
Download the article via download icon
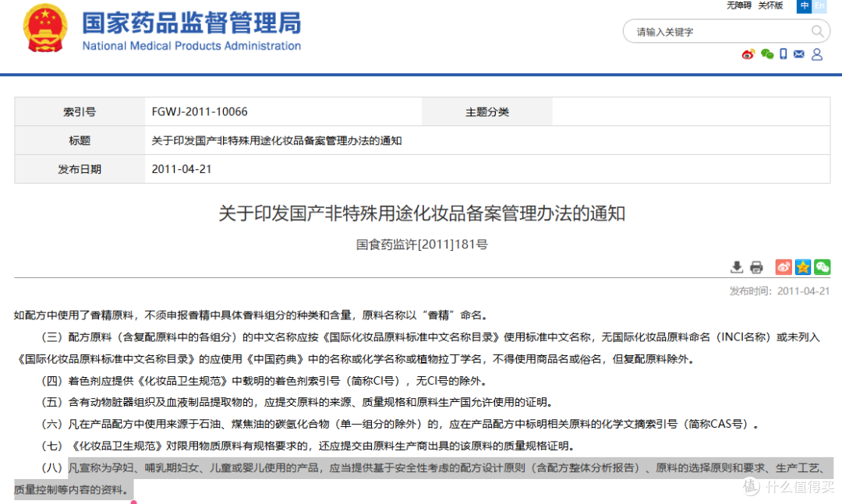tap(737, 266)
